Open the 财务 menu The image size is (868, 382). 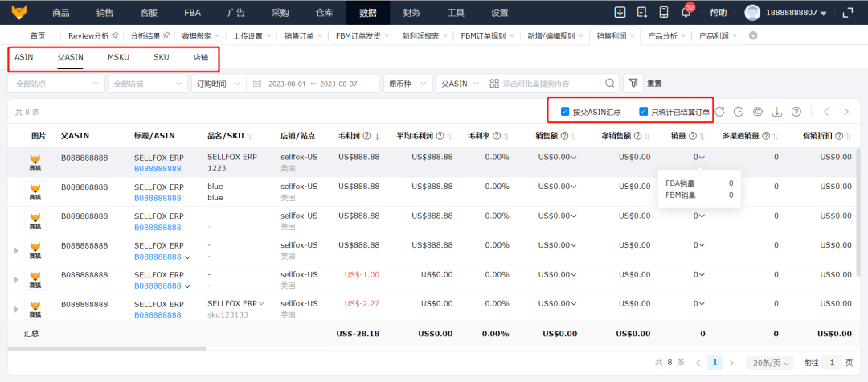point(411,13)
